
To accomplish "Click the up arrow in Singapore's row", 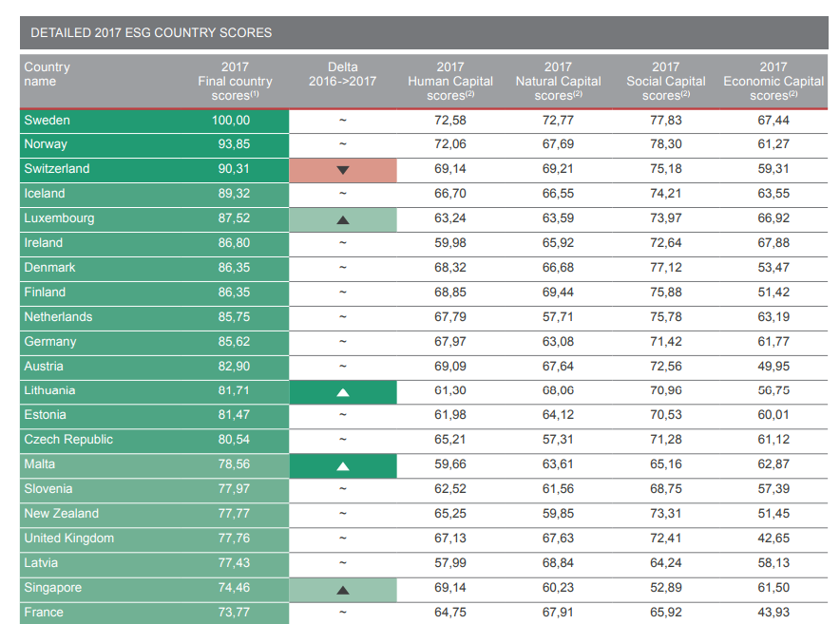I will (343, 589).
